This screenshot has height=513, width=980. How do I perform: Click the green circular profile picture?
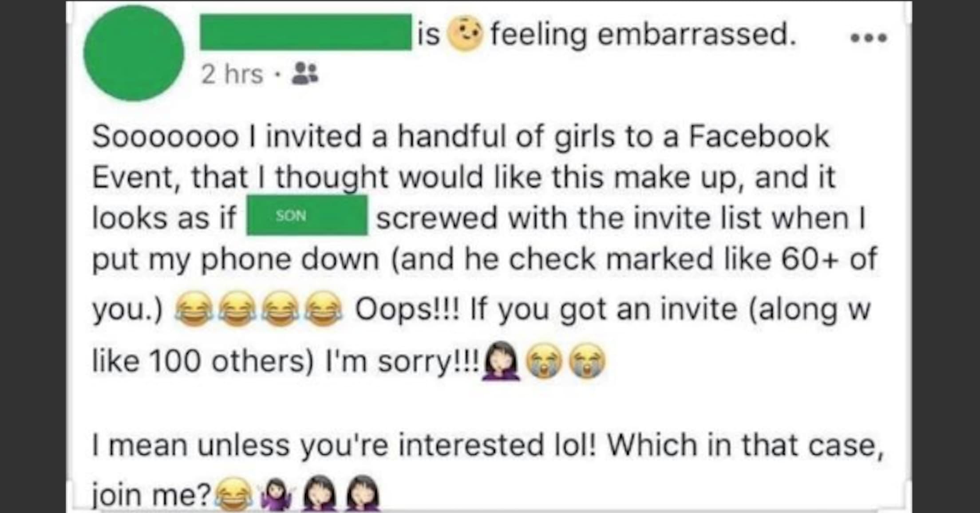[134, 53]
